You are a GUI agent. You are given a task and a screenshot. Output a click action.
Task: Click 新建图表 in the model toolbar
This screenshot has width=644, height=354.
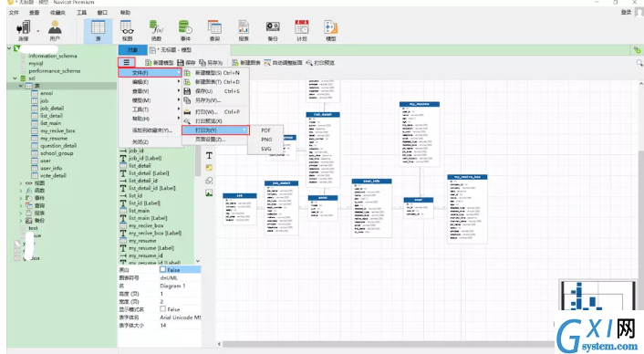pos(246,63)
